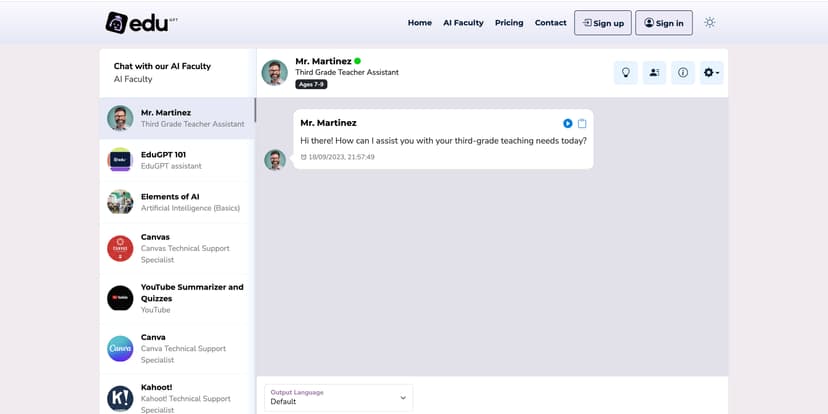Click Mr. Martinez avatar in chat header

[275, 73]
